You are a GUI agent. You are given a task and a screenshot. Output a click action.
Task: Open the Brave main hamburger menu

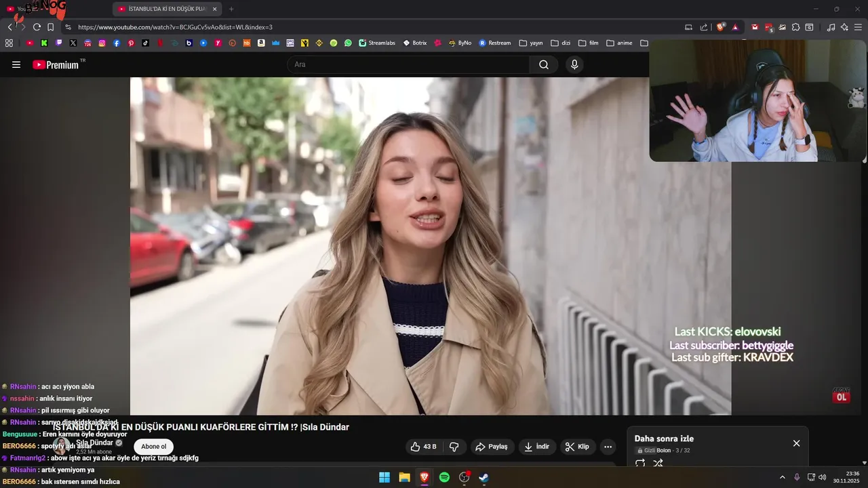(x=858, y=27)
